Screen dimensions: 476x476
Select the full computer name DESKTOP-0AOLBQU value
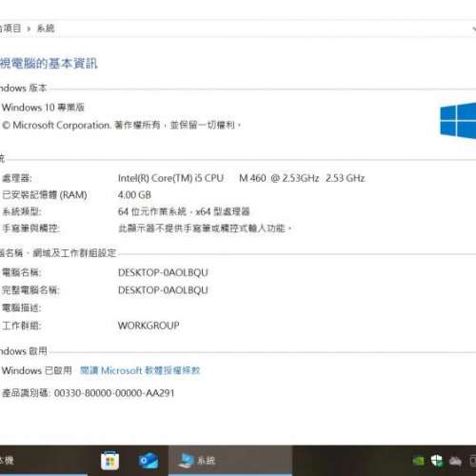coord(163,290)
